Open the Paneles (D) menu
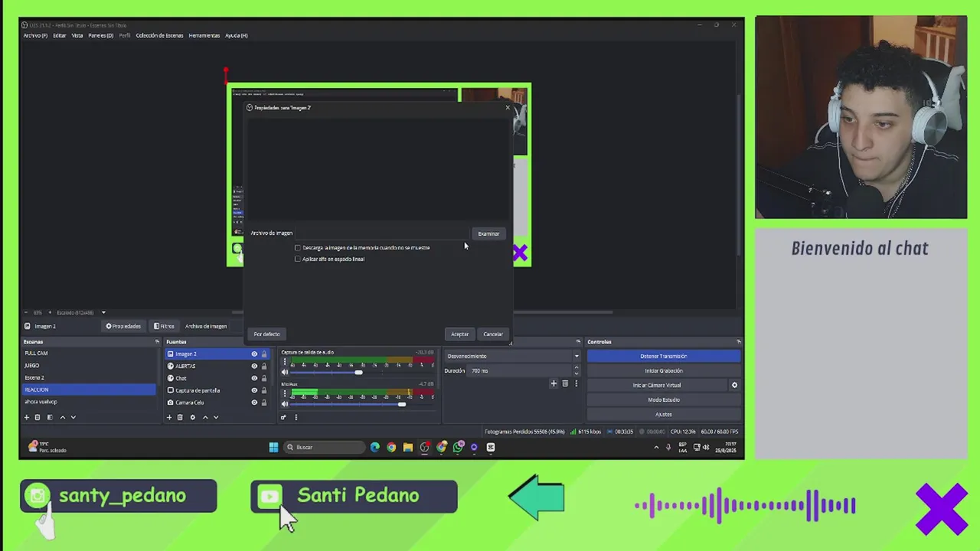980x551 pixels. tap(100, 35)
